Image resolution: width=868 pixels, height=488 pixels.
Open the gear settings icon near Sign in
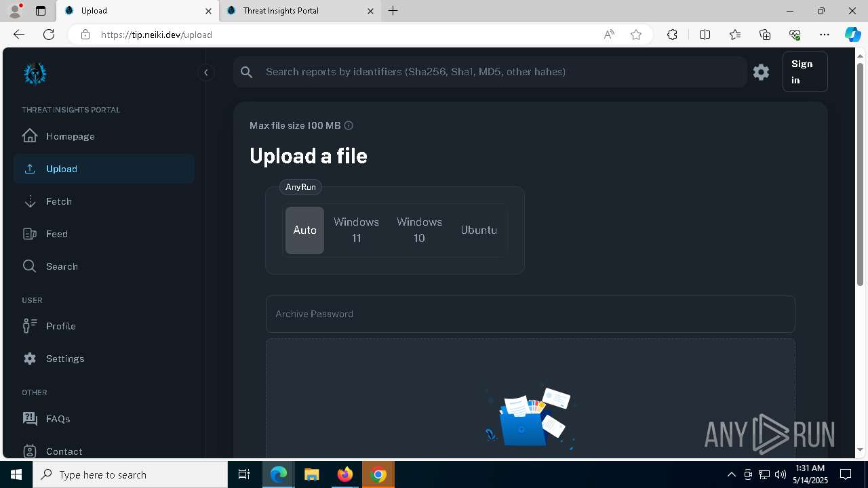click(x=761, y=72)
